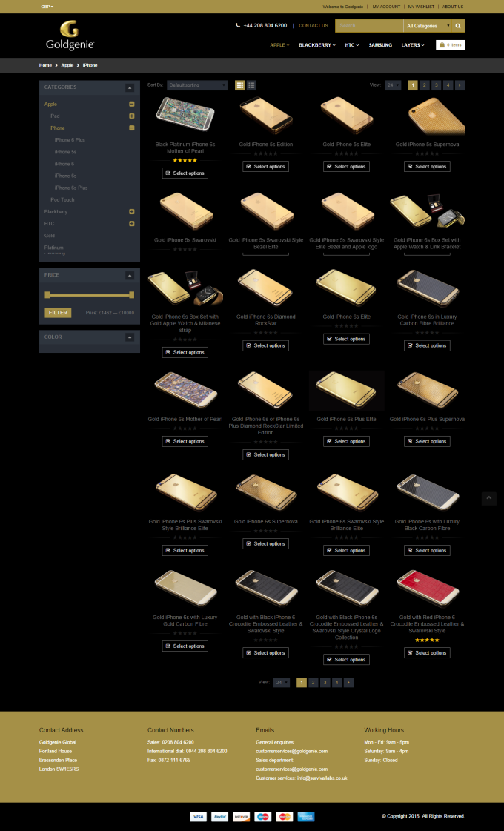504x831 pixels.
Task: Open the Default sorting dropdown
Action: [197, 85]
